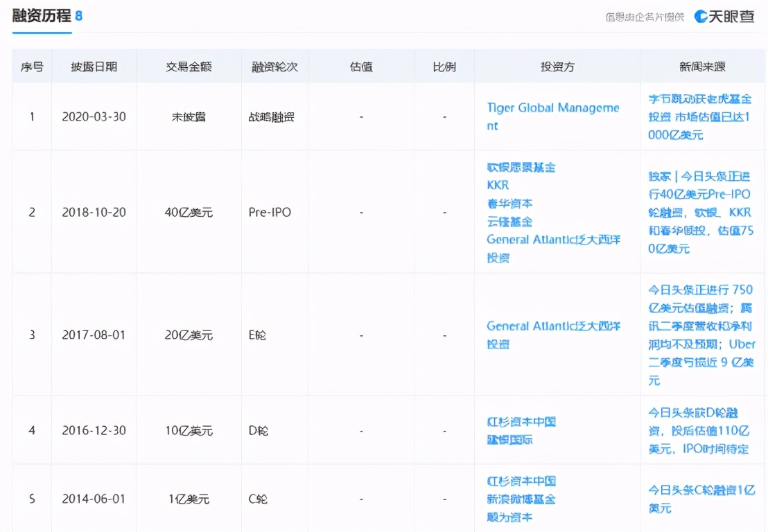Open the 软银愿景基金 investor link
The image size is (768, 532).
(521, 168)
